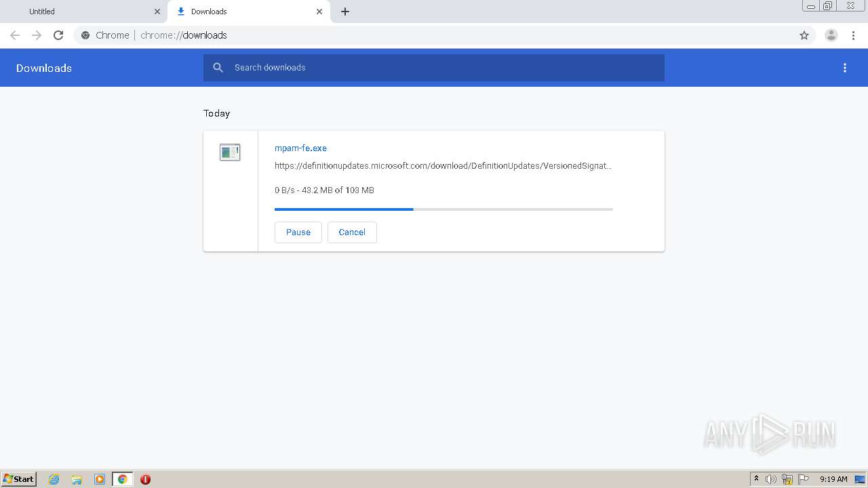
Task: Click the mpam-fe.exe download progress bar
Action: tap(443, 209)
